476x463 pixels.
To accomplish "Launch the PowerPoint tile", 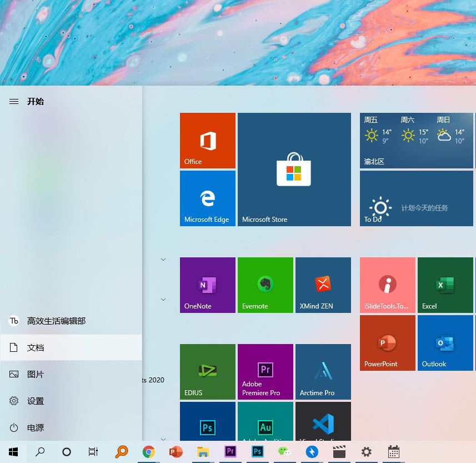I will [x=387, y=343].
